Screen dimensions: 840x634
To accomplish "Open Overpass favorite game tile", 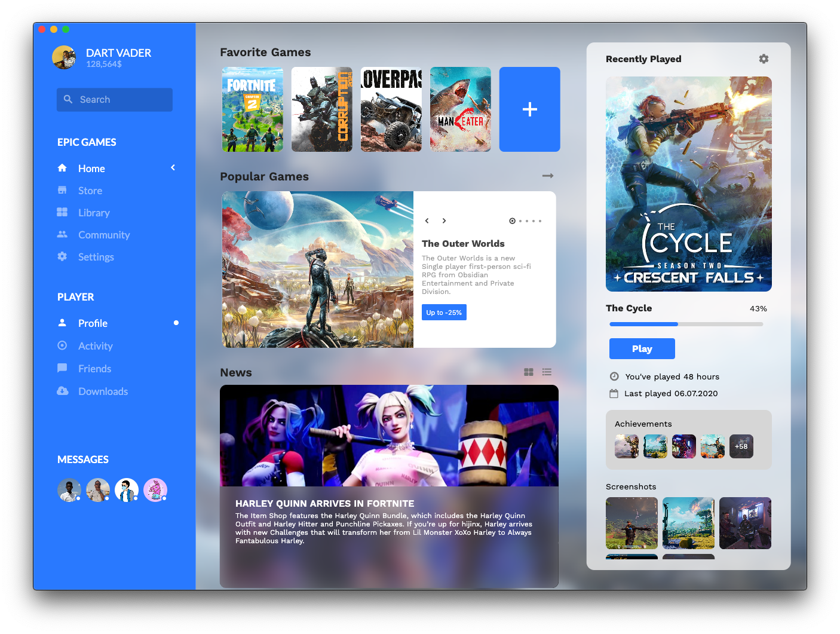I will 391,109.
